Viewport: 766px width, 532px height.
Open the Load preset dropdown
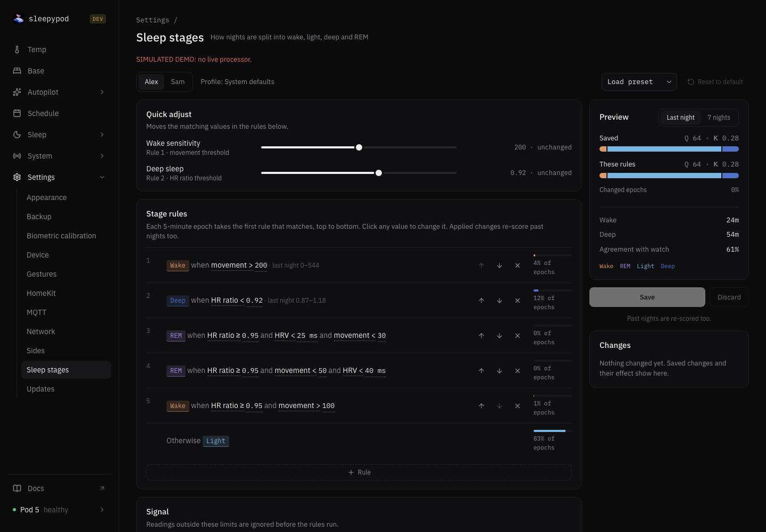tap(639, 82)
